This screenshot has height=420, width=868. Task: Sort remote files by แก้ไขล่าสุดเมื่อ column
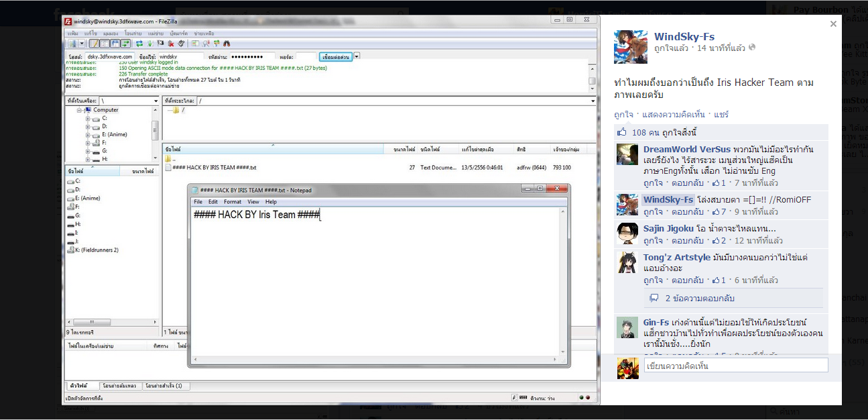(485, 149)
